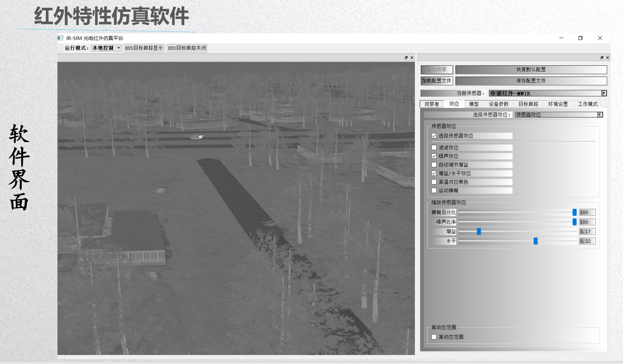Switch to the 工作模式 tab
The image size is (623, 364).
click(x=588, y=104)
